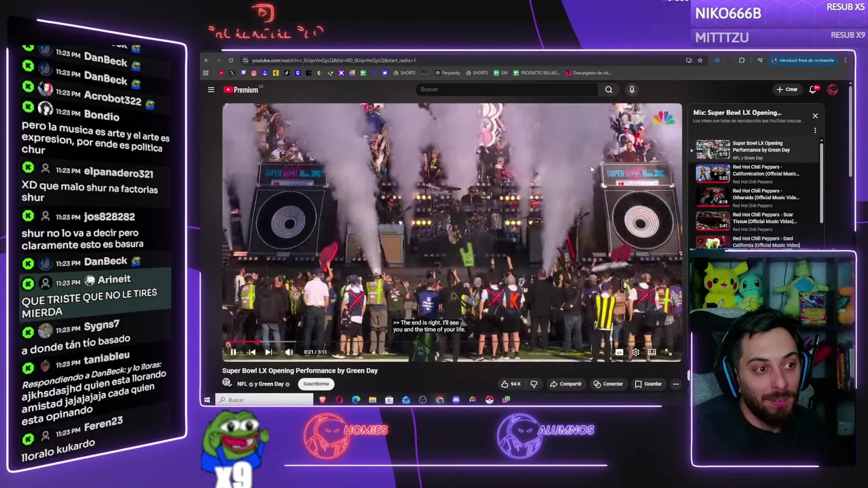Open more actions menu beside Guardar
The image size is (868, 488).
675,384
